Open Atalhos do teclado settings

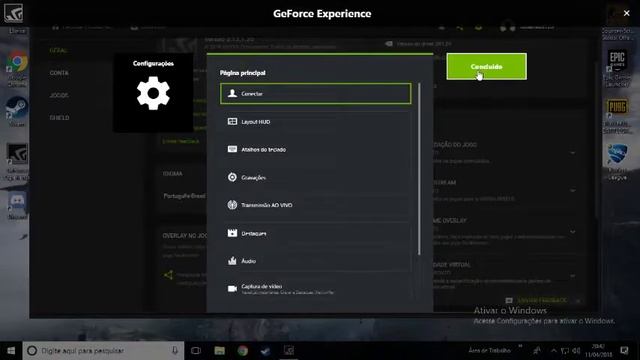316,149
